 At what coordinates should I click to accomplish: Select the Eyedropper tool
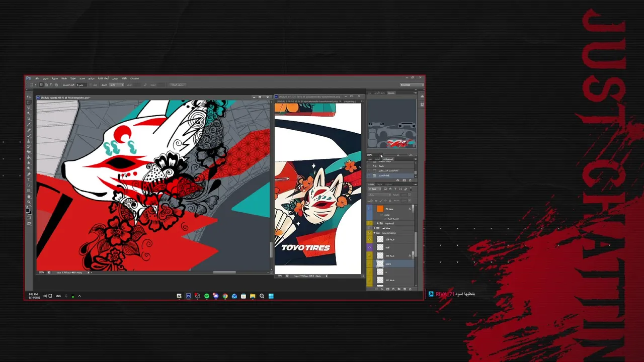(29, 124)
